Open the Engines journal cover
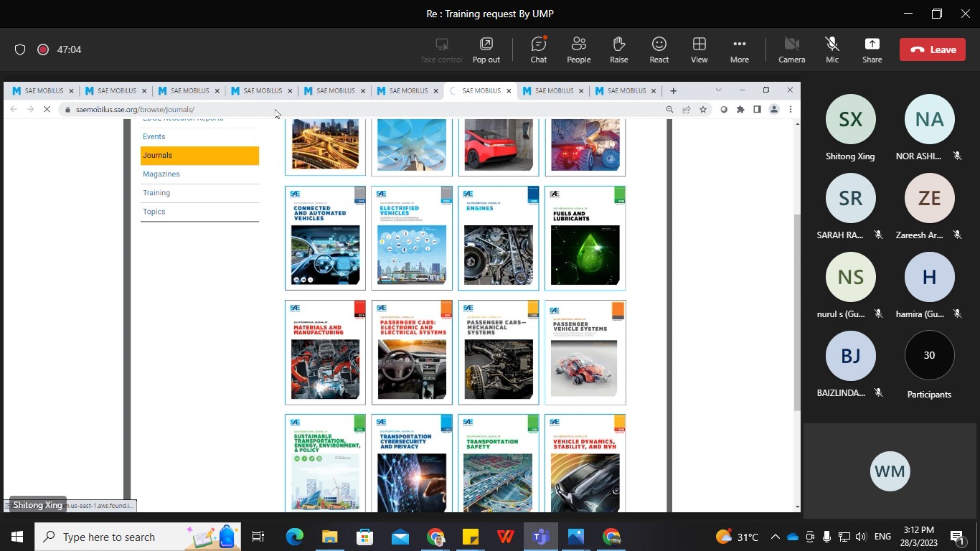The image size is (980, 551). (x=499, y=238)
